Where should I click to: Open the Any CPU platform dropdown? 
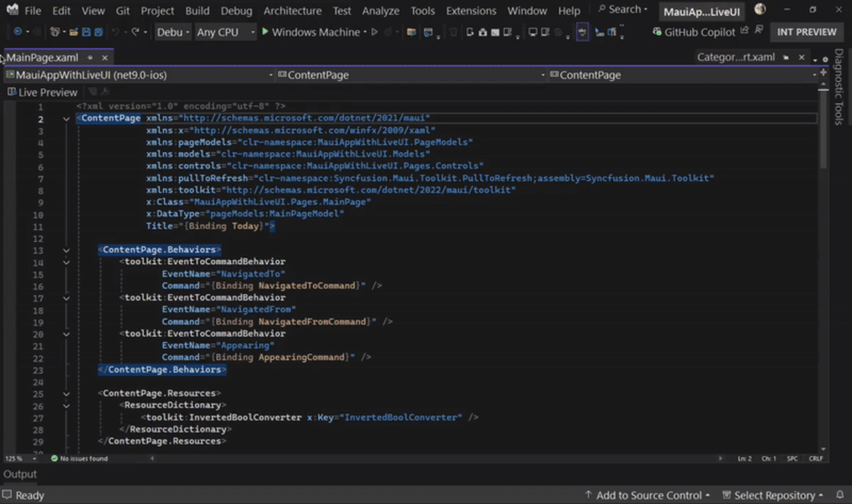[226, 33]
